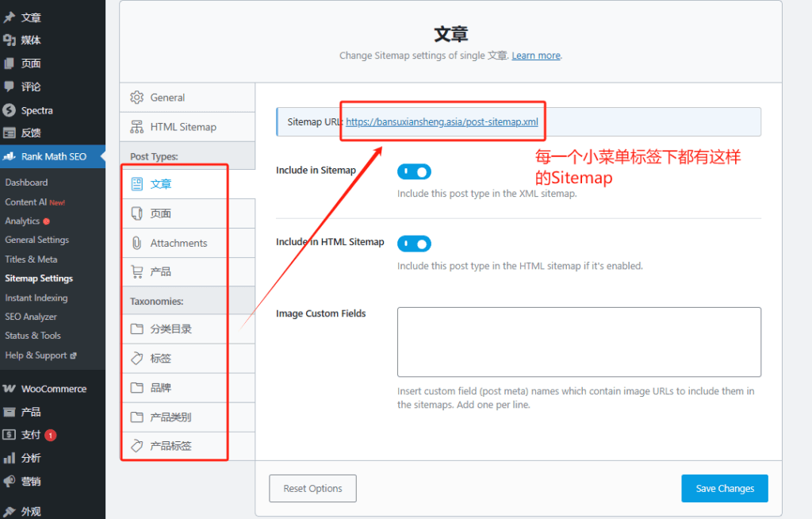
Task: Toggle the Include in Sitemap switch
Action: pos(414,171)
